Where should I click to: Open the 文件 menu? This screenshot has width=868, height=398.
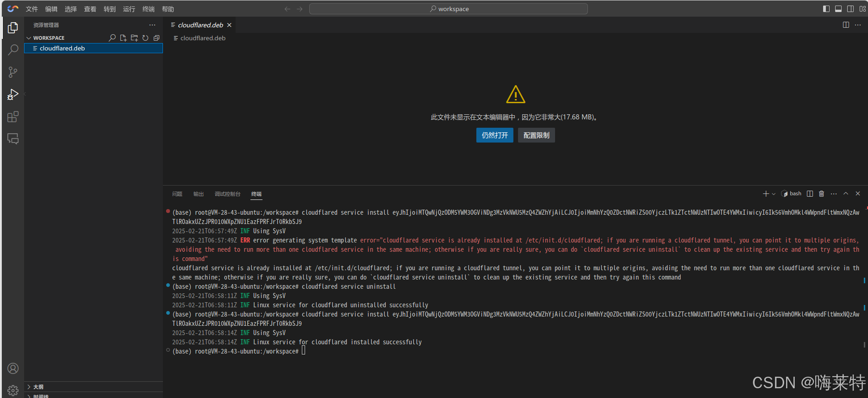tap(32, 9)
